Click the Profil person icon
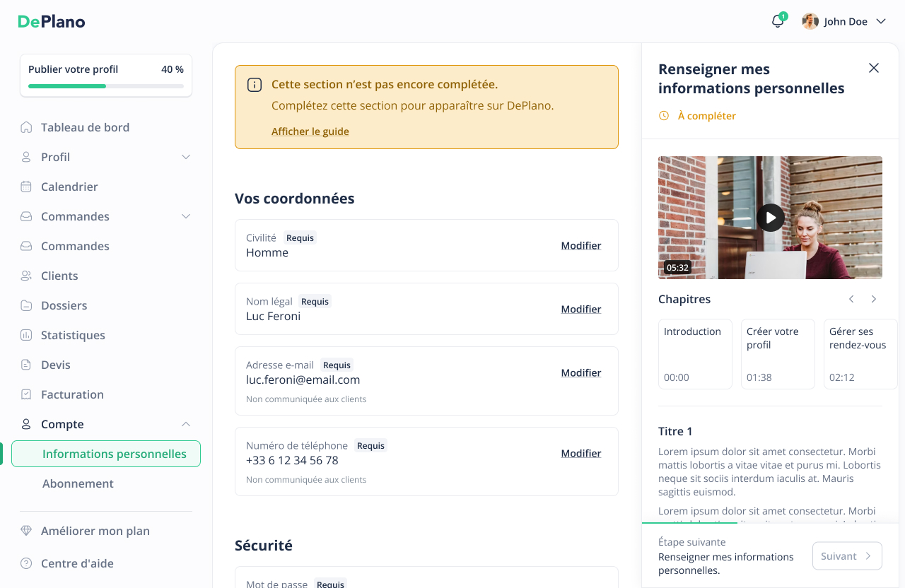 26,157
